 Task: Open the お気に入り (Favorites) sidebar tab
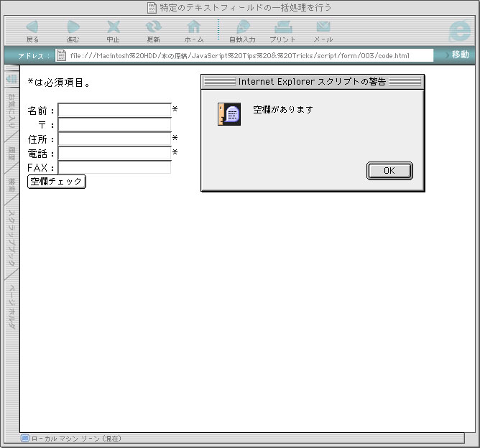coord(11,109)
